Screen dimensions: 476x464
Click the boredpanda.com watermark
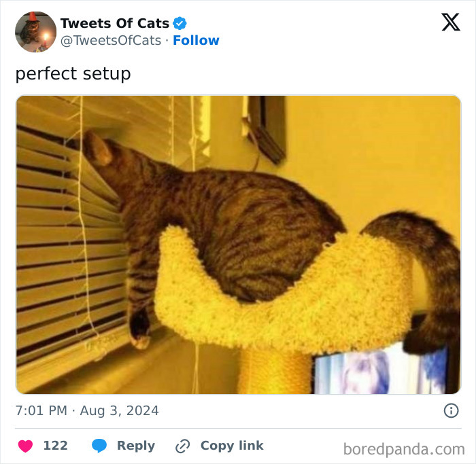[x=404, y=449]
